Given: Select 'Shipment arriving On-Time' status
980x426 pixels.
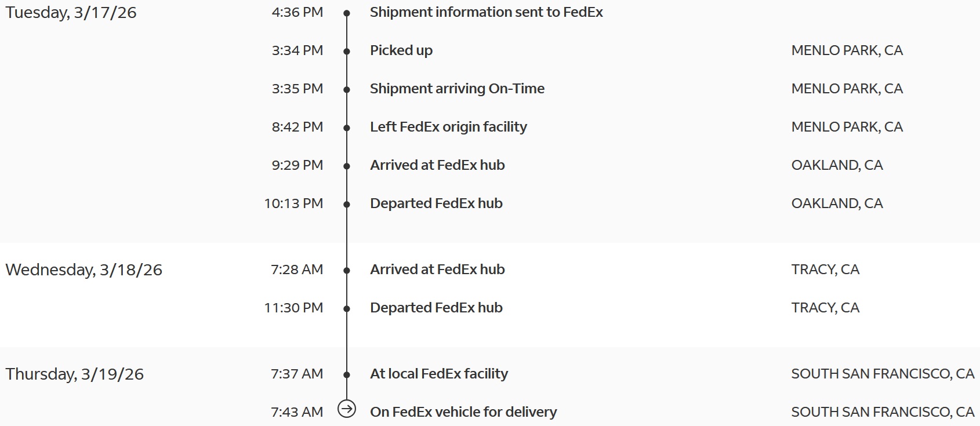Looking at the screenshot, I should 457,89.
